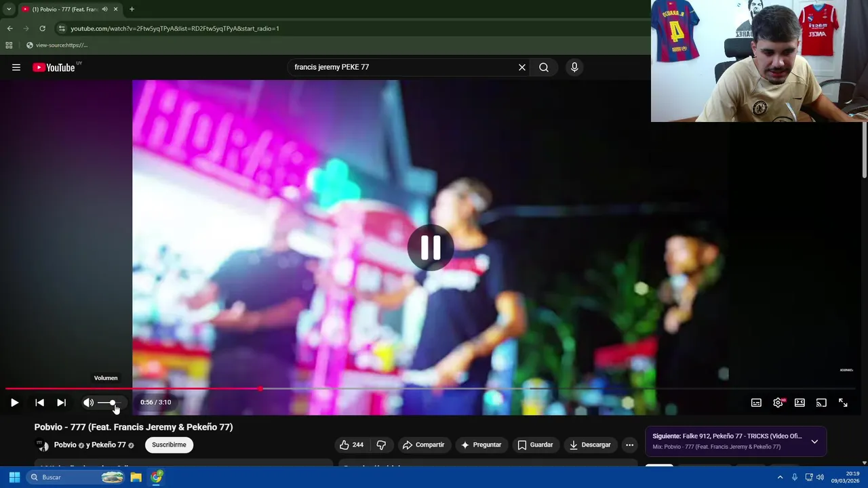Dislike the video with thumbs down
Image resolution: width=868 pixels, height=488 pixels.
[x=381, y=445]
